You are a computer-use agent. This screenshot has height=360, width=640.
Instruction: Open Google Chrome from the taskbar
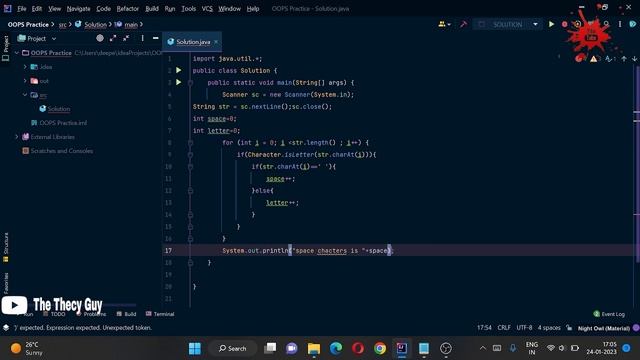tap(380, 348)
